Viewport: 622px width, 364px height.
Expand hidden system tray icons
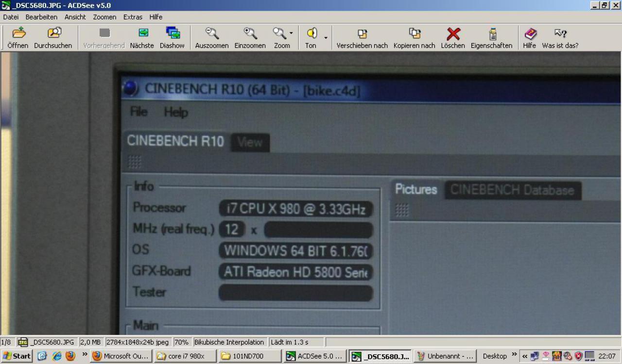pos(525,356)
